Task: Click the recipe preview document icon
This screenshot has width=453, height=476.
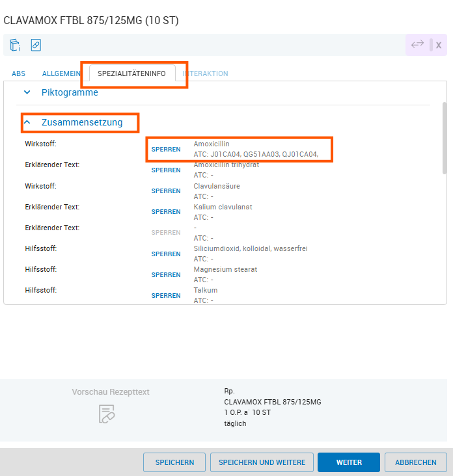Action: pos(107,414)
